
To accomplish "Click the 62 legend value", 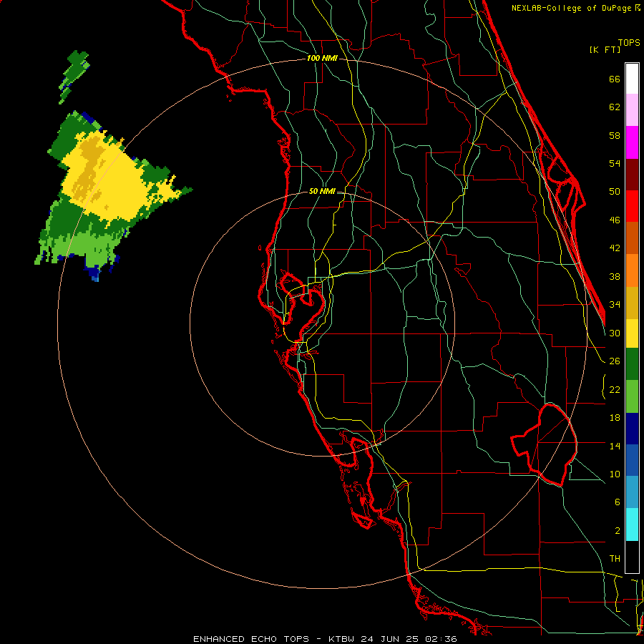I will coord(615,107).
